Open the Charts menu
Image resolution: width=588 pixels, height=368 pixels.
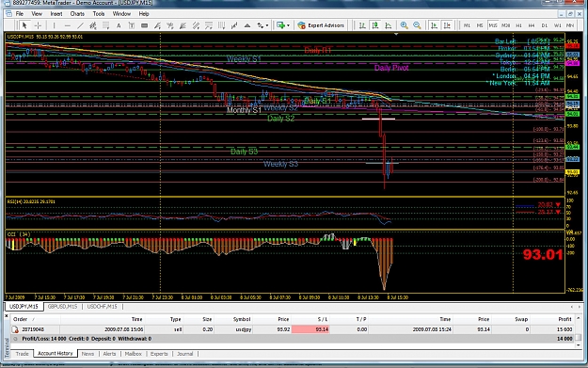[x=77, y=14]
